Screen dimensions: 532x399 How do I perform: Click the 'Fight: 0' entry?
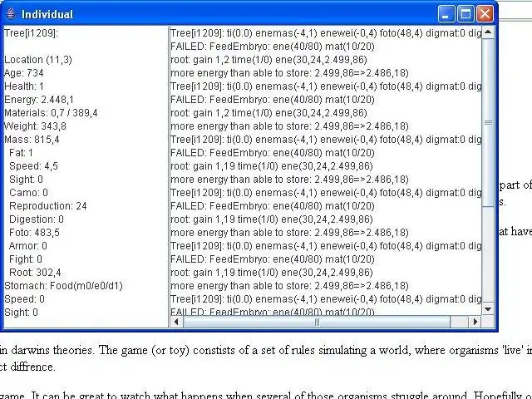pos(26,259)
